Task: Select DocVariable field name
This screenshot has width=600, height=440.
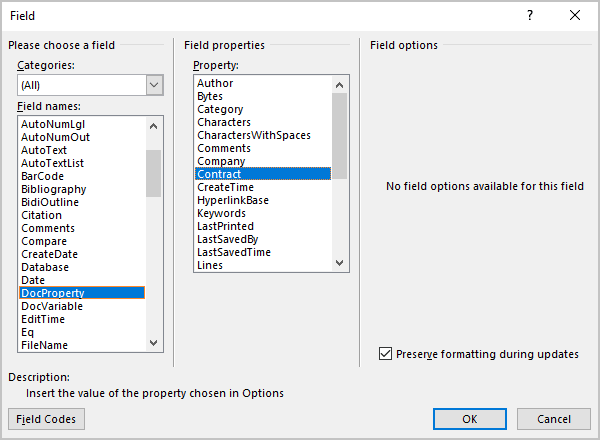Action: coord(82,306)
